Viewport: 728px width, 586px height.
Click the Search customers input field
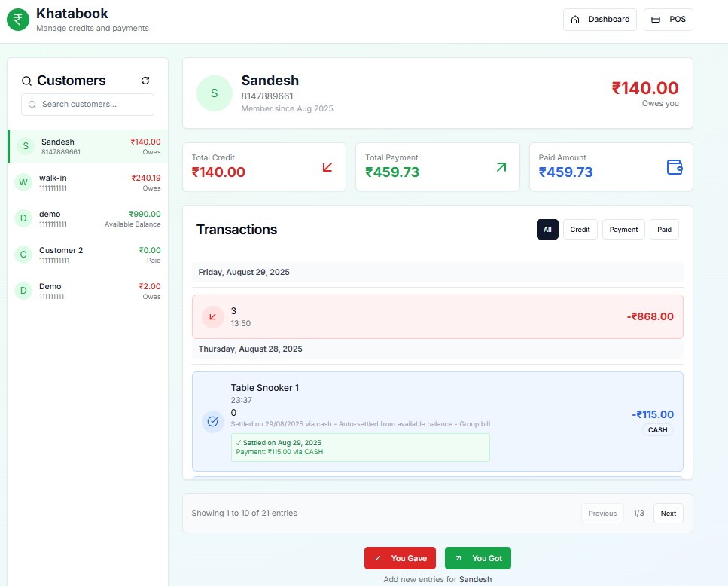pyautogui.click(x=87, y=105)
